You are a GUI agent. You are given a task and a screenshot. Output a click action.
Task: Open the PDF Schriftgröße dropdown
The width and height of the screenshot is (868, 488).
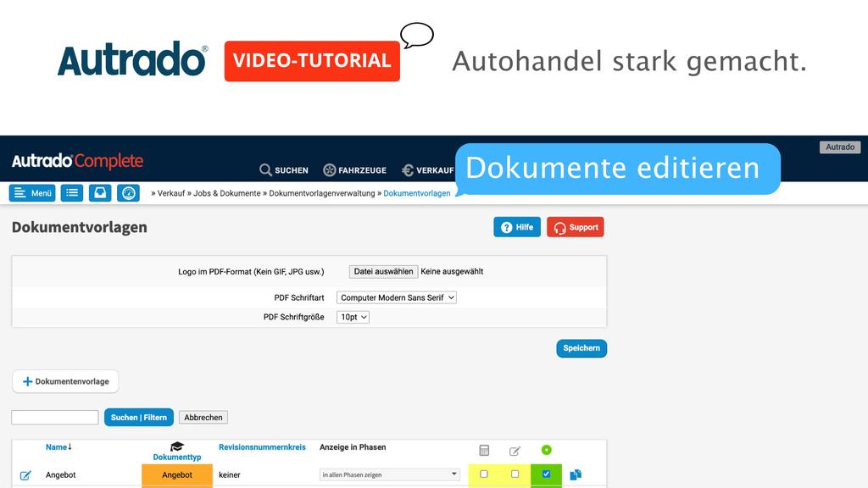(x=353, y=317)
